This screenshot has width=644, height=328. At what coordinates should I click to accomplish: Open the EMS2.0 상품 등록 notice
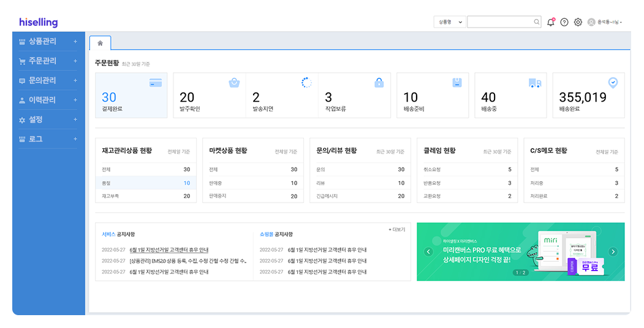188,261
